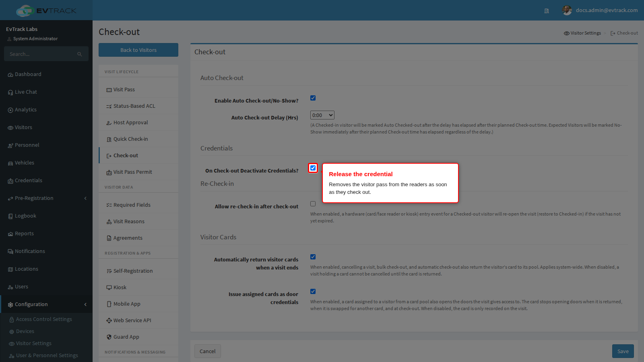Click Back to Visitors button
This screenshot has width=644, height=362.
coord(138,50)
